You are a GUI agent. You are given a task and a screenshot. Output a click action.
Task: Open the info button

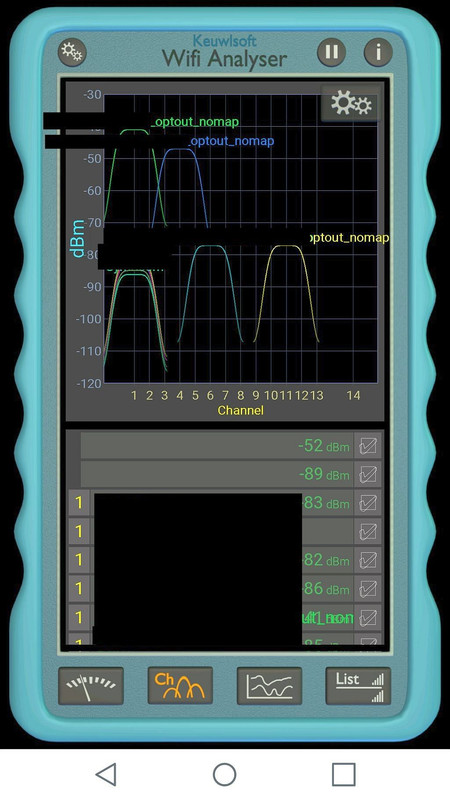[x=378, y=52]
